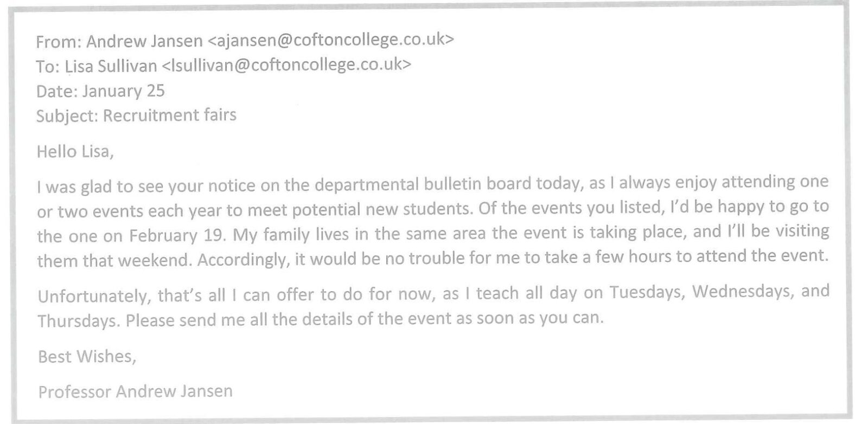Viewport: 868px width, 424px height.
Task: Click the signature Professor Andrew Jansen
Action: [x=135, y=391]
